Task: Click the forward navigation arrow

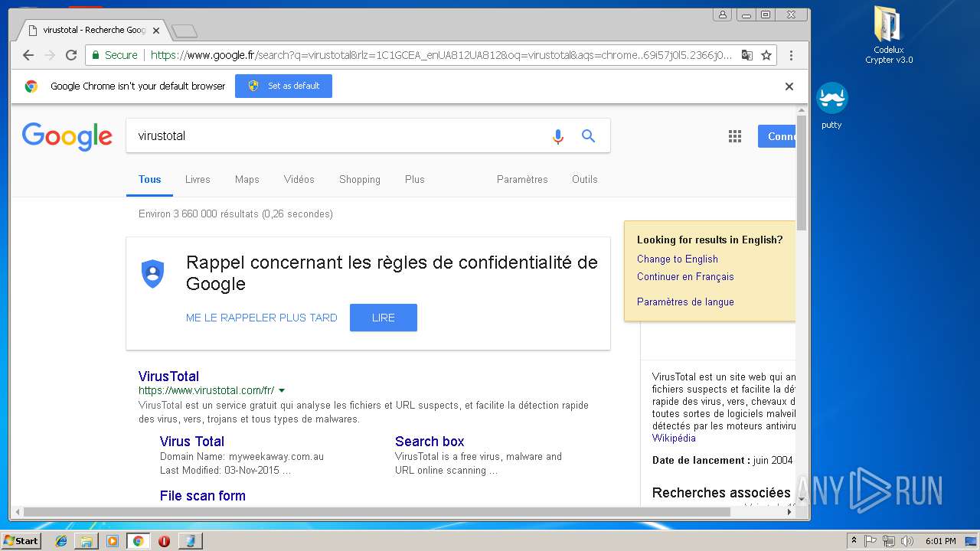Action: (50, 55)
